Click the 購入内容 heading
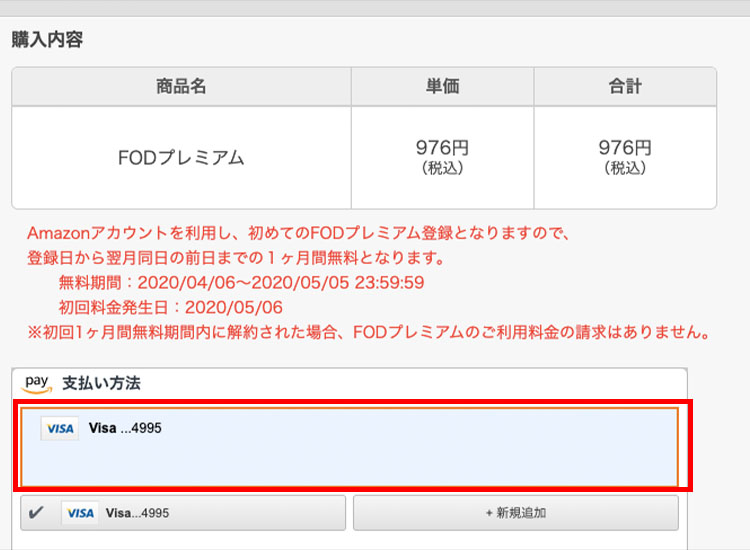This screenshot has width=750, height=550. click(x=47, y=39)
